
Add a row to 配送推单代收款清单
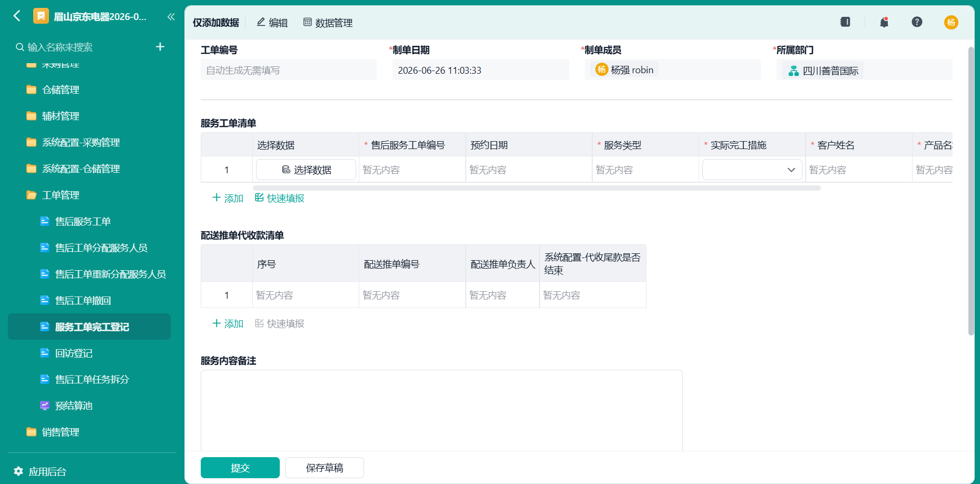point(228,323)
